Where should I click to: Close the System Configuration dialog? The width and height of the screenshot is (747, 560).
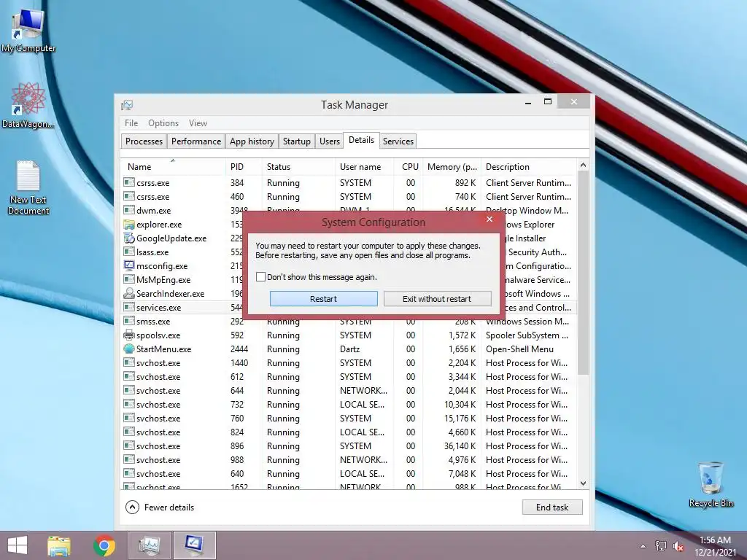click(x=489, y=219)
